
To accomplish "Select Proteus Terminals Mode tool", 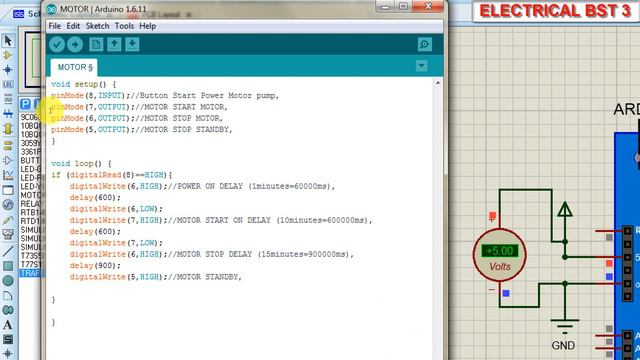I will pyautogui.click(x=8, y=145).
